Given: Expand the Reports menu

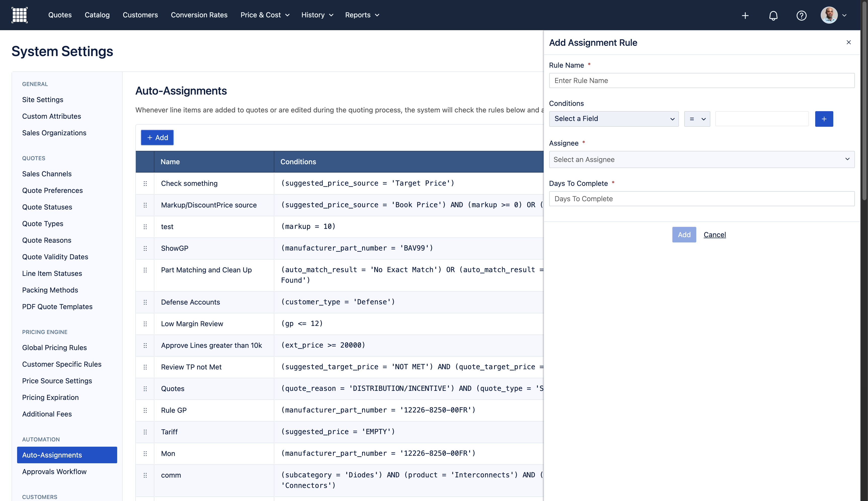Looking at the screenshot, I should [x=362, y=15].
